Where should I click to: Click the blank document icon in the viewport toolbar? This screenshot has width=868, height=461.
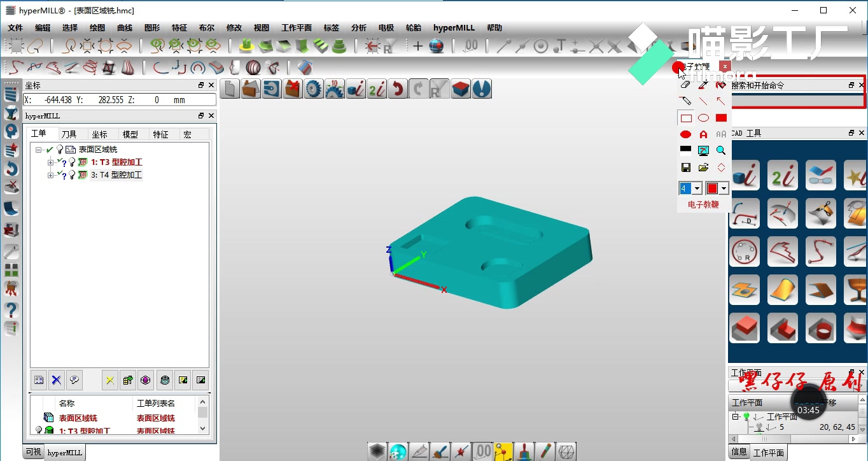(230, 89)
